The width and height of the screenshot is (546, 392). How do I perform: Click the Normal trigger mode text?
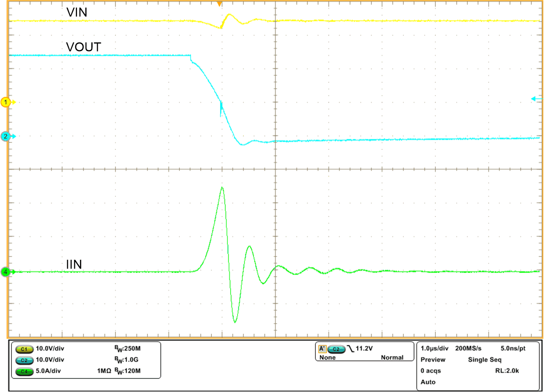pos(392,357)
